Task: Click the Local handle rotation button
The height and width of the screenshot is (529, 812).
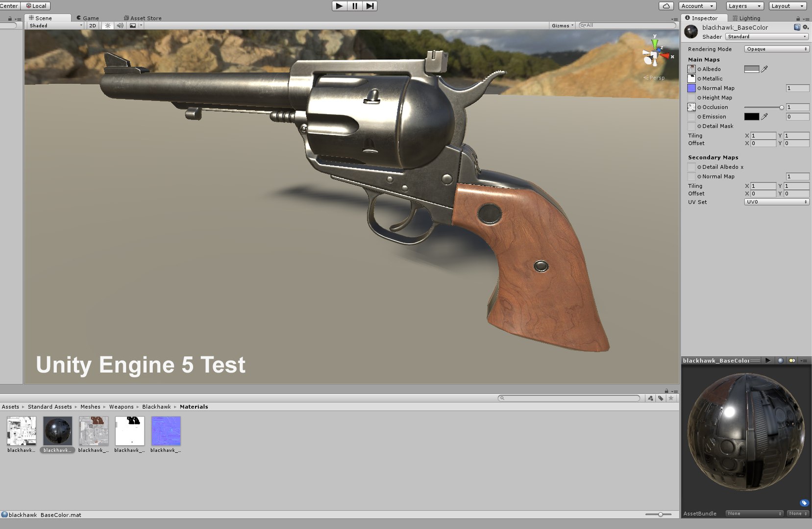Action: coord(36,6)
